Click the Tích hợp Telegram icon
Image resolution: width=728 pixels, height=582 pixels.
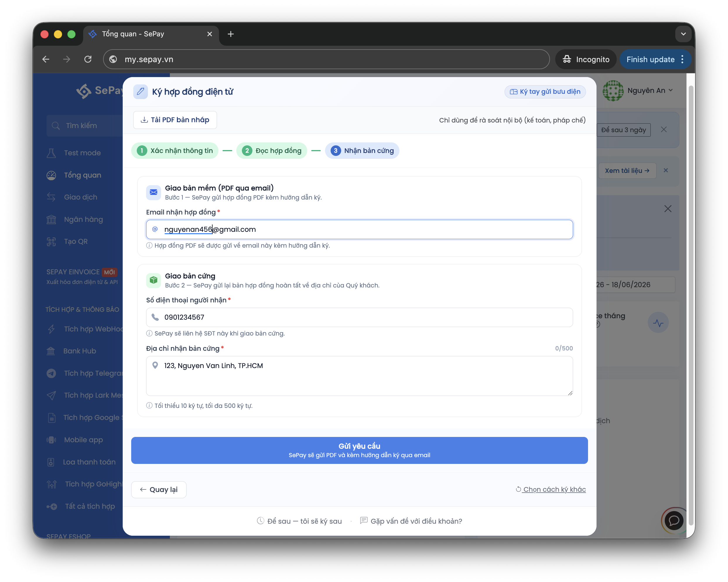51,373
